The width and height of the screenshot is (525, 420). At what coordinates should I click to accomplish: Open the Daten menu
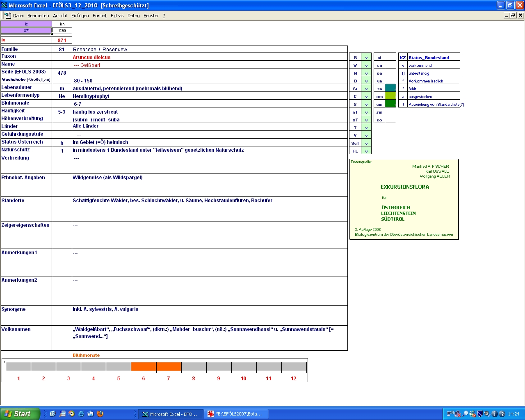click(x=134, y=16)
